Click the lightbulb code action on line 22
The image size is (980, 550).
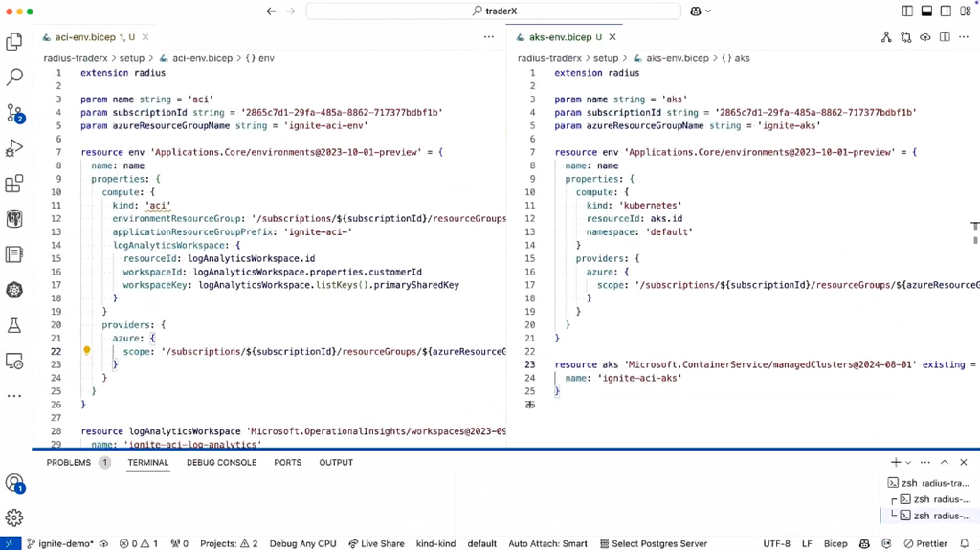[x=86, y=351]
